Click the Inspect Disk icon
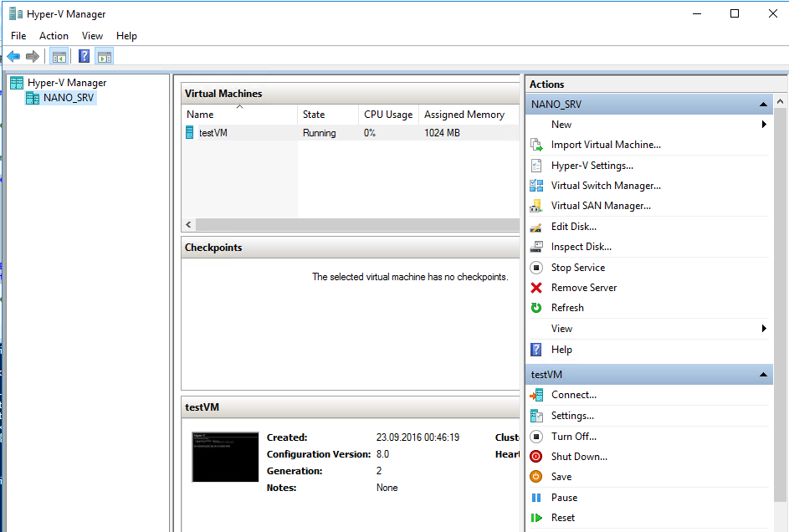The image size is (789, 532). 536,247
